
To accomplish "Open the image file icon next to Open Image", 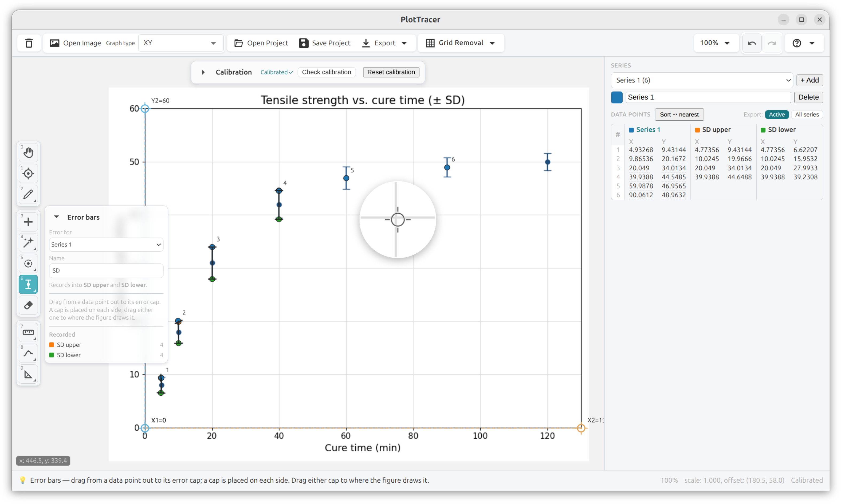I will (x=54, y=43).
